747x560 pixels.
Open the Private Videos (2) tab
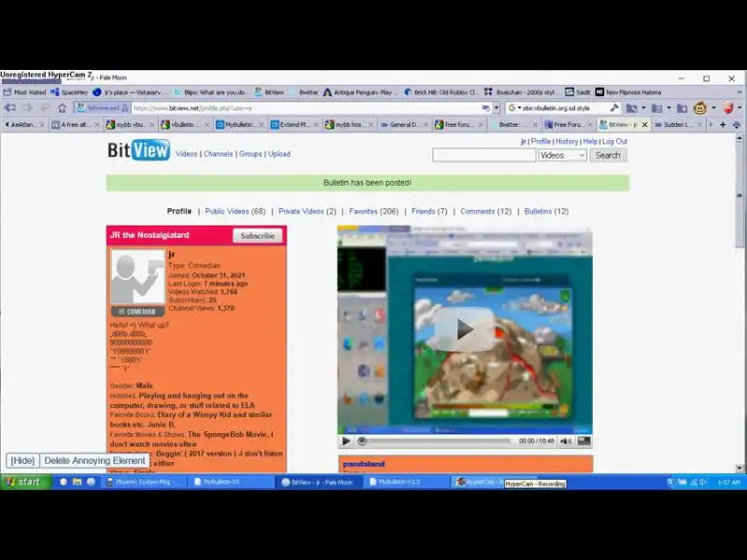click(x=307, y=212)
